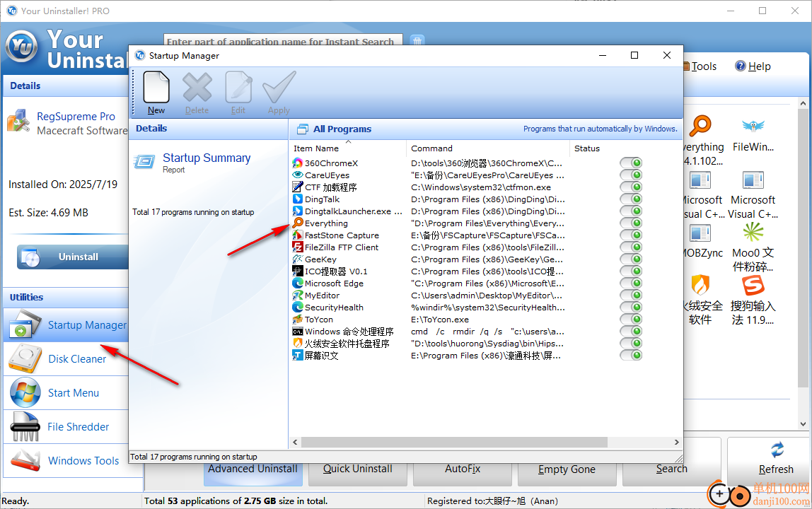Viewport: 812px width, 509px height.
Task: Click the horizontal scrollbar thumb in Startup Manager
Action: 454,443
